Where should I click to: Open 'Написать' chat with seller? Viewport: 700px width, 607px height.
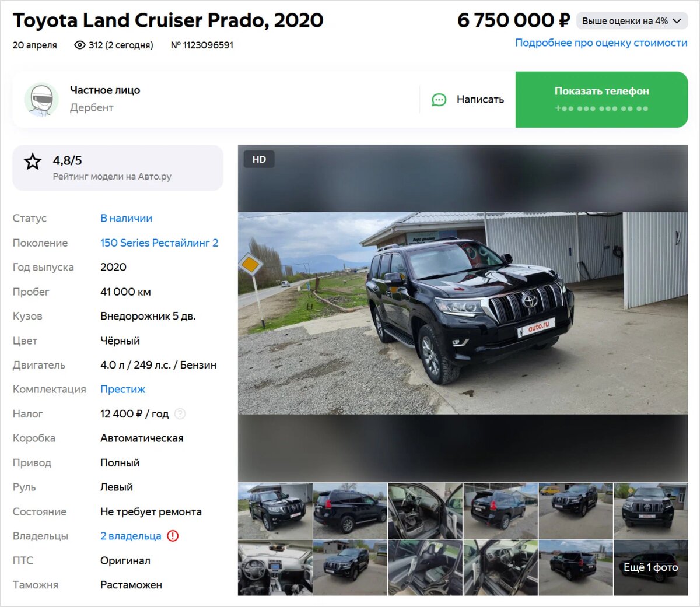[x=468, y=100]
